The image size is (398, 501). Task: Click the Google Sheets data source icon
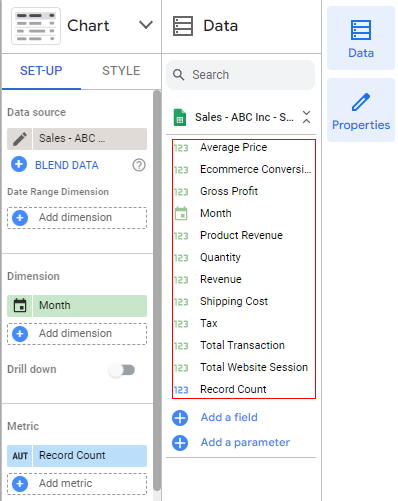click(180, 117)
